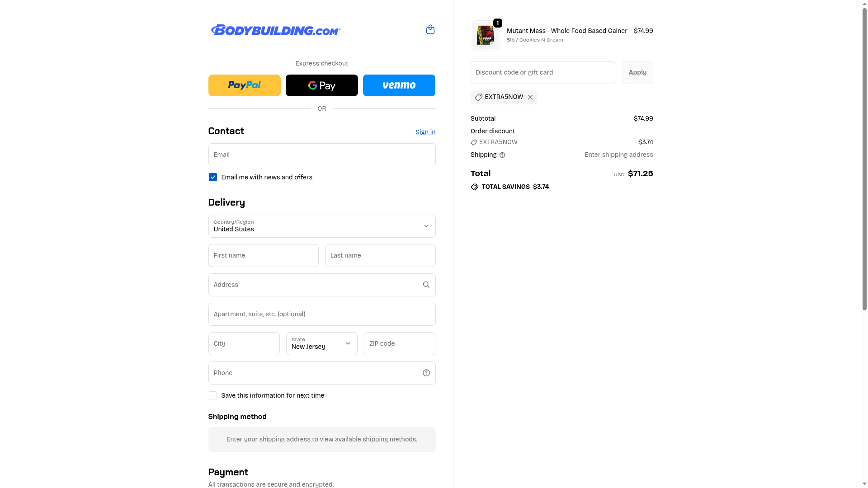Open the Country/Region dropdown
This screenshot has height=488, width=868.
322,226
